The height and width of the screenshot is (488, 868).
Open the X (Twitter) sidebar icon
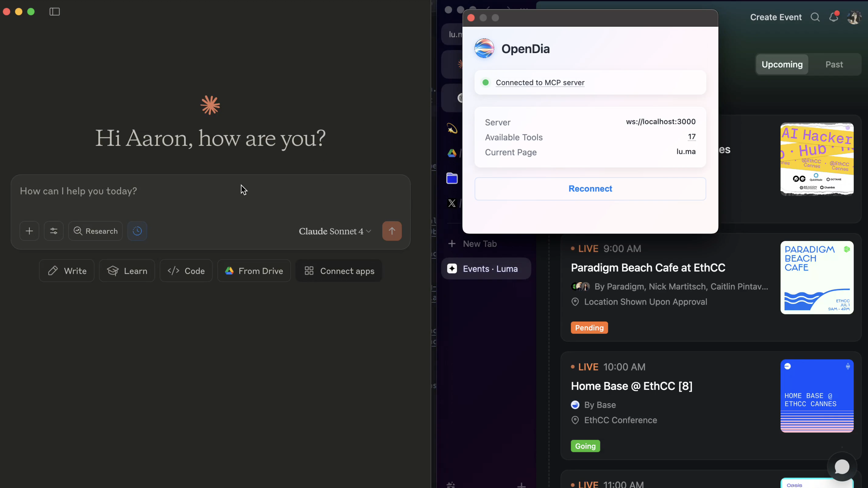pos(452,203)
